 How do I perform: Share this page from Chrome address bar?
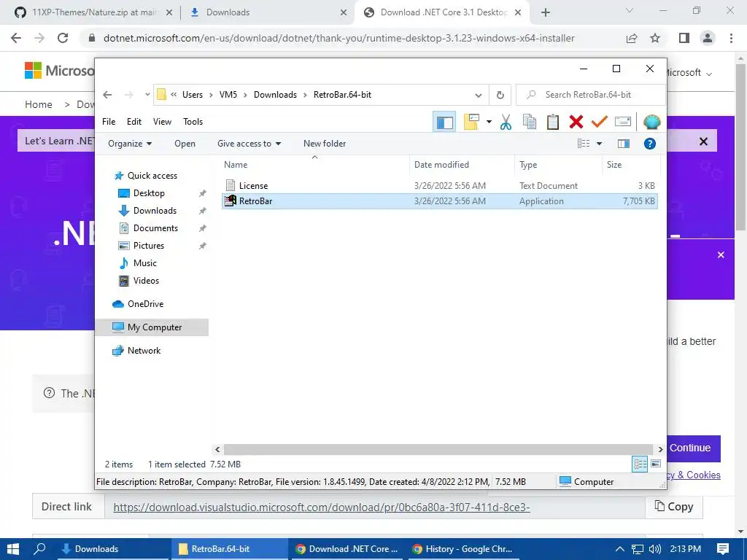(632, 38)
